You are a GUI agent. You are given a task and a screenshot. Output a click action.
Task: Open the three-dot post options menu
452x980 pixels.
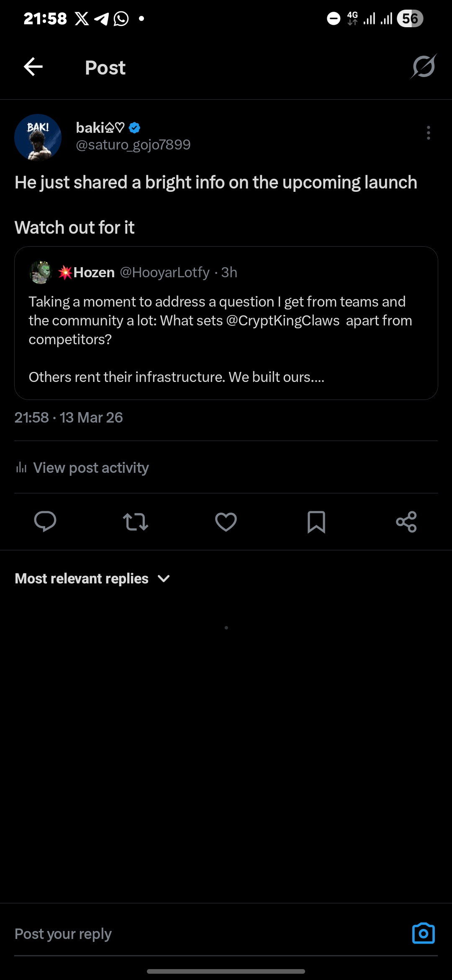428,133
